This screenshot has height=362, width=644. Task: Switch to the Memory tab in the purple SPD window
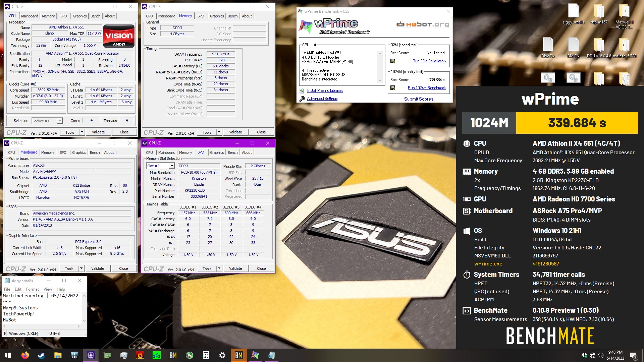pos(185,153)
